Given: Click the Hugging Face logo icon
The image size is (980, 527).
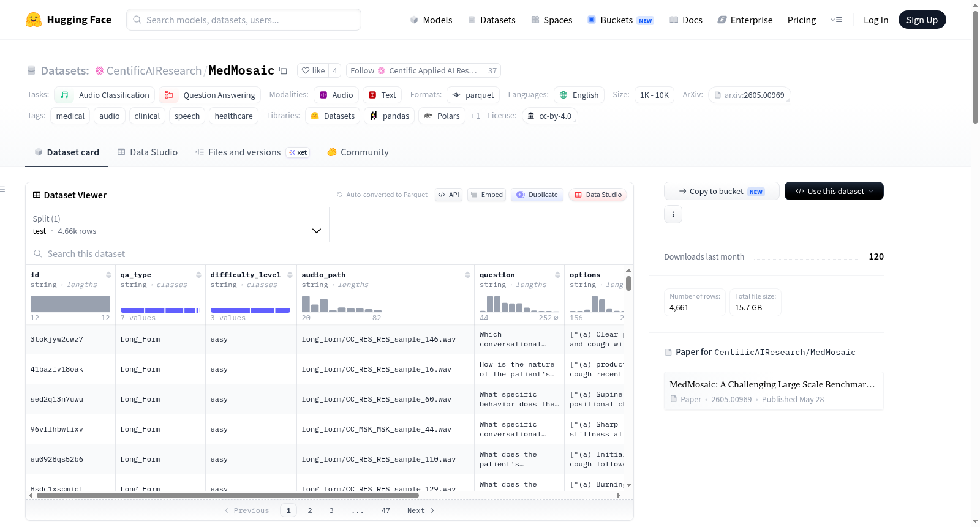Looking at the screenshot, I should click(x=34, y=20).
